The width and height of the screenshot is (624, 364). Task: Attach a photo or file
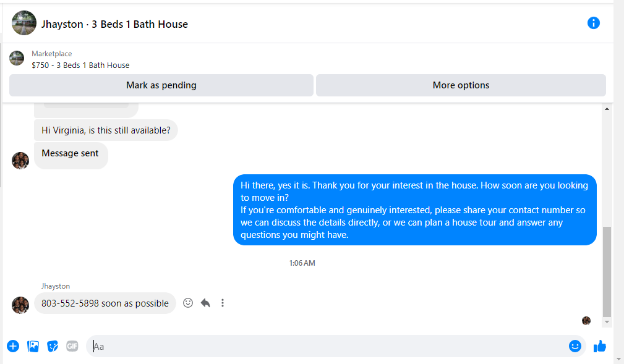tap(33, 346)
